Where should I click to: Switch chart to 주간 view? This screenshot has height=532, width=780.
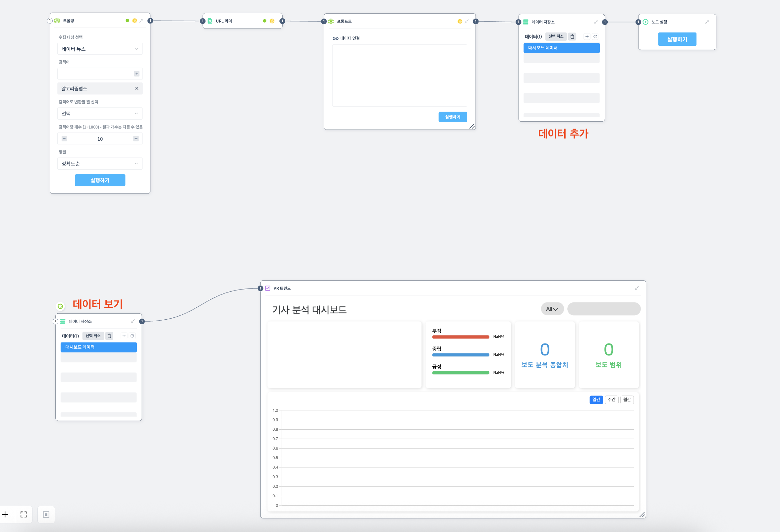[x=611, y=399]
